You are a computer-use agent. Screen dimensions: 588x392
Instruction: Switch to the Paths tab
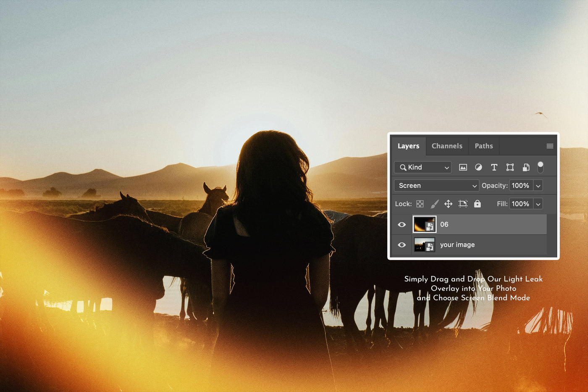click(x=484, y=146)
